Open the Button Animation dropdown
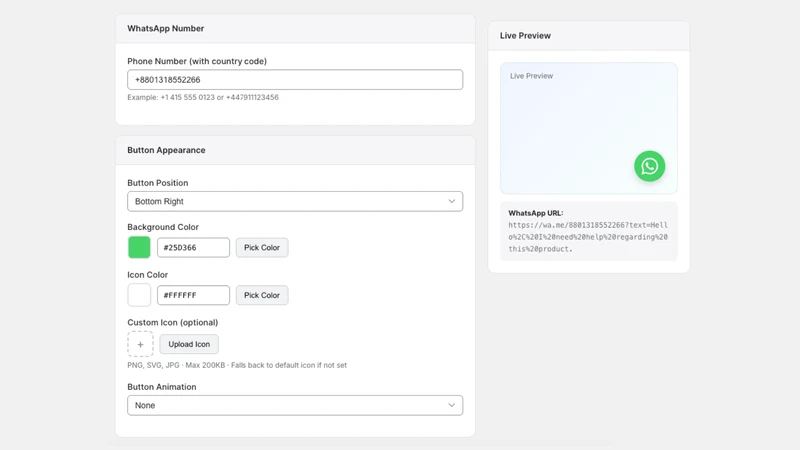Screen dimensions: 800x450 click(295, 405)
